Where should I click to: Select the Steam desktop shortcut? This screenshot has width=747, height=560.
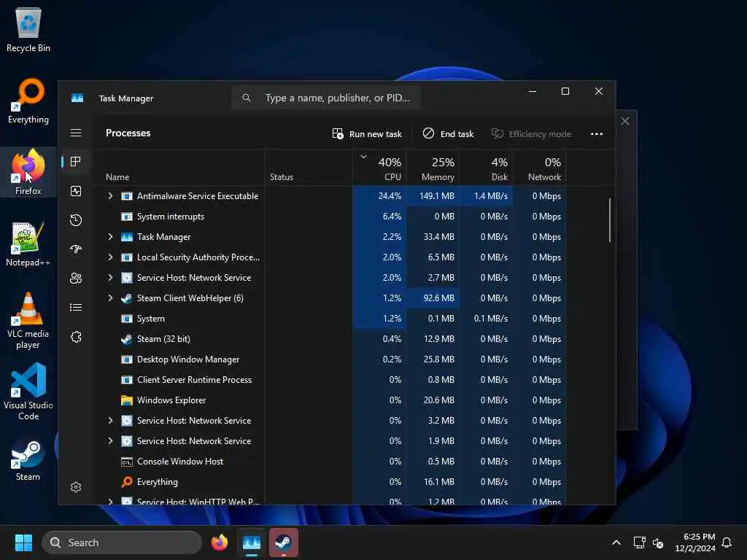point(28,459)
